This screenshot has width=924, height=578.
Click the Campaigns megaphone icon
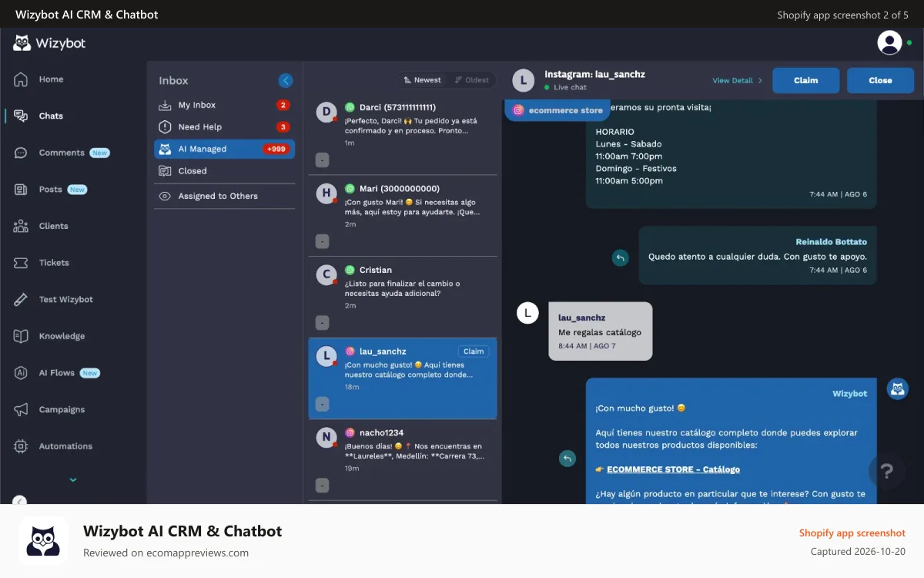tap(21, 410)
